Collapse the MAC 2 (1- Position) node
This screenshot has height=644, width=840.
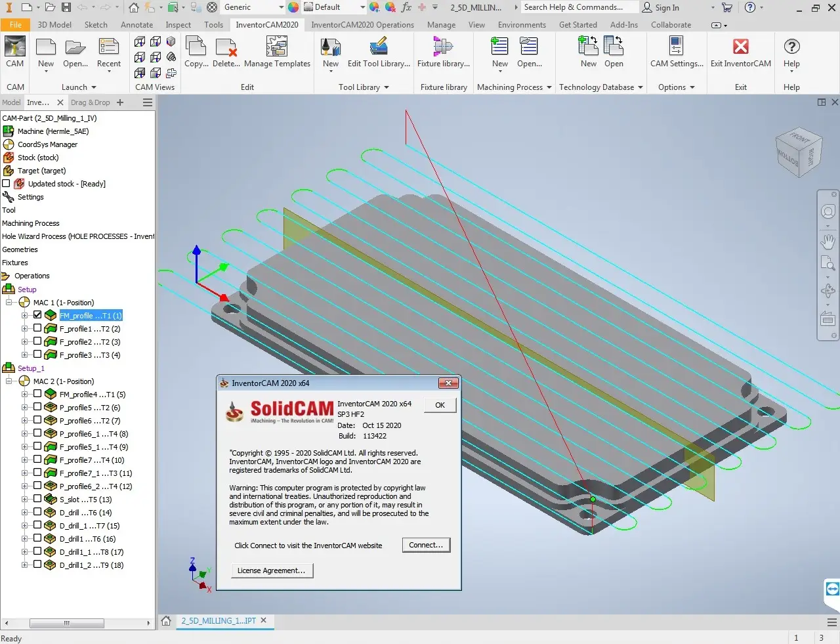[9, 381]
